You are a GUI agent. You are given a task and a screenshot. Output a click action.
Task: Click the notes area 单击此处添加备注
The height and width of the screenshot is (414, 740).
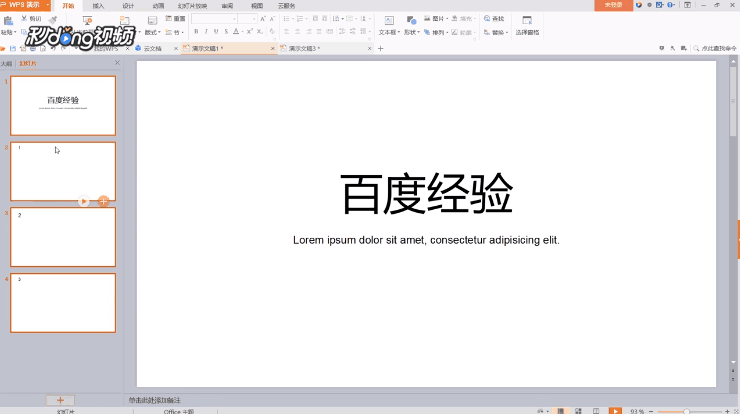155,400
